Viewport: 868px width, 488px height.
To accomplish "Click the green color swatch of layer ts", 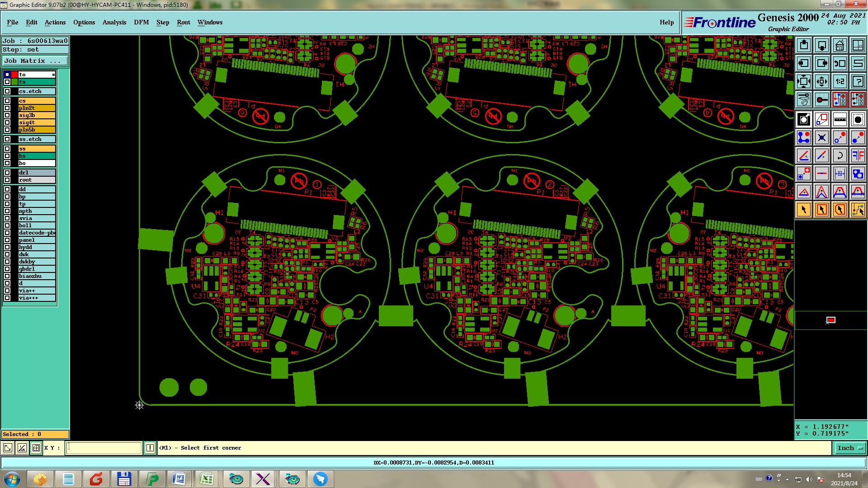I will (x=14, y=82).
